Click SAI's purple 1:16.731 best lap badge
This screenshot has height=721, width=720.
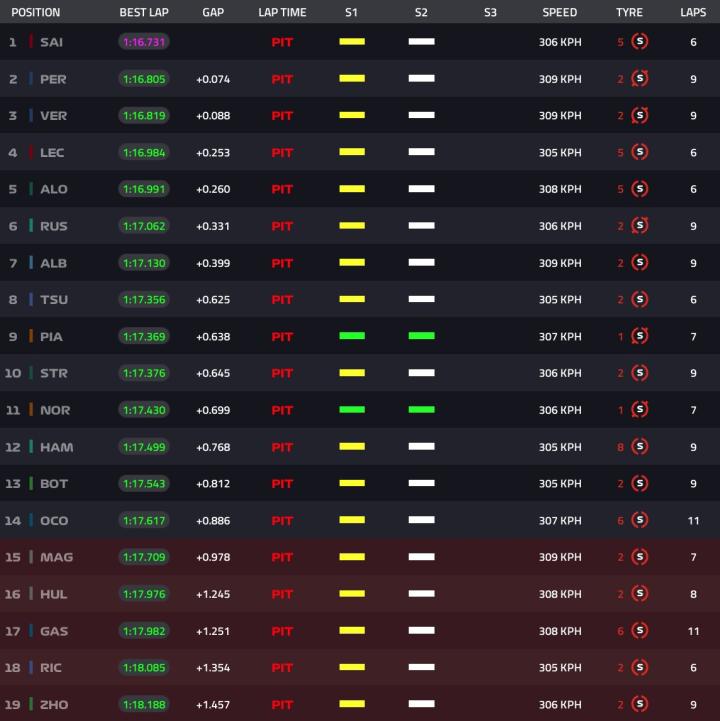144,42
